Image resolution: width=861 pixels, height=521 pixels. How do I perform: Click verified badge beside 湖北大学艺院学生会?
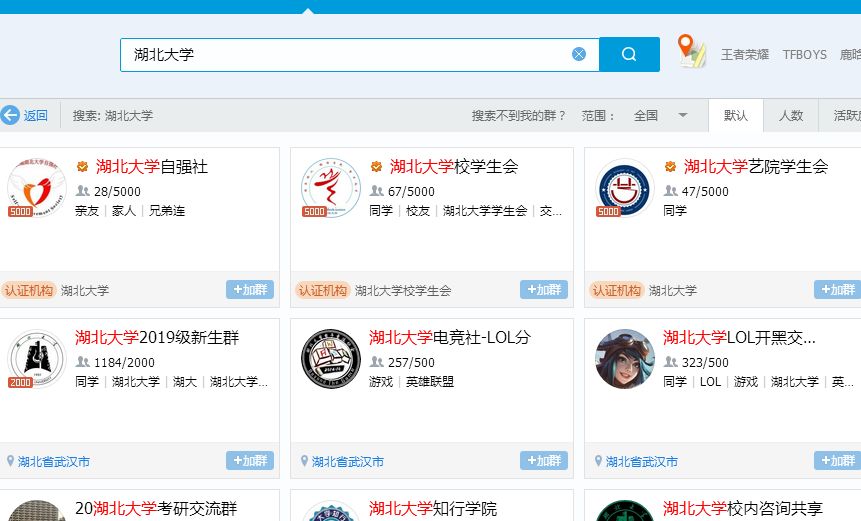pyautogui.click(x=670, y=166)
